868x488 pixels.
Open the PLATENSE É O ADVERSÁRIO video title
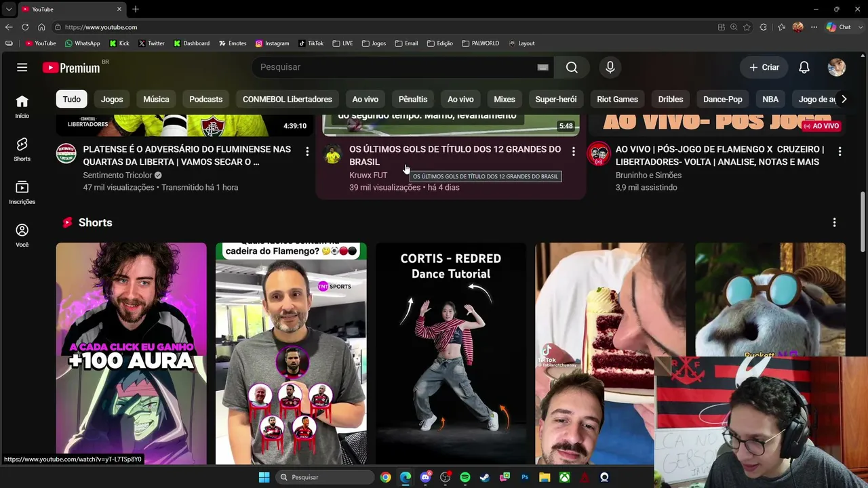[x=187, y=155]
